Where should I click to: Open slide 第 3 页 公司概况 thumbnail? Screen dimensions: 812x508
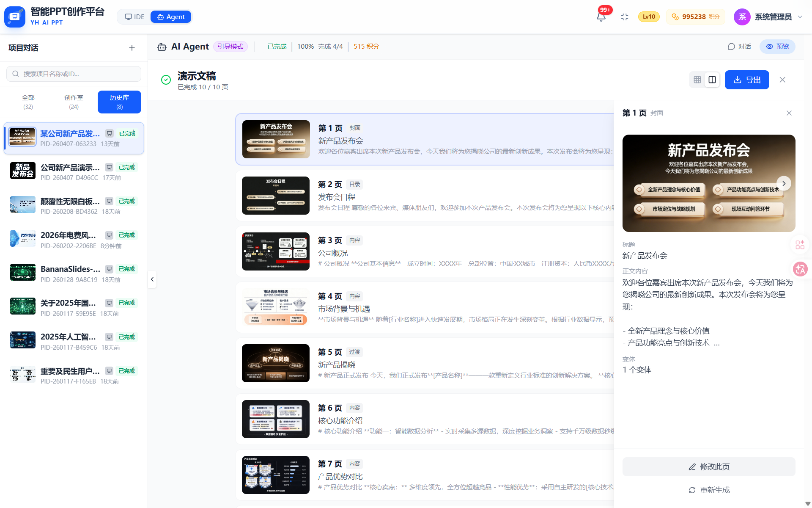[276, 251]
